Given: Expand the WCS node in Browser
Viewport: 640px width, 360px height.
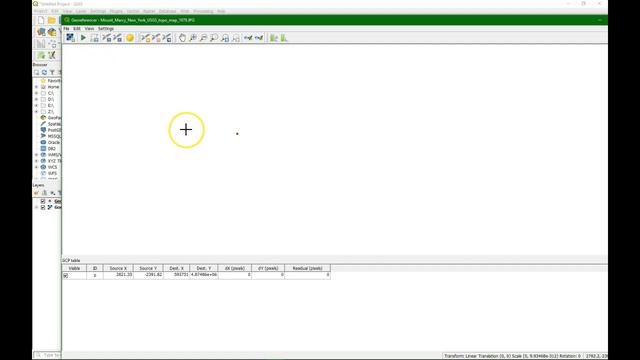Looking at the screenshot, I should point(36,167).
